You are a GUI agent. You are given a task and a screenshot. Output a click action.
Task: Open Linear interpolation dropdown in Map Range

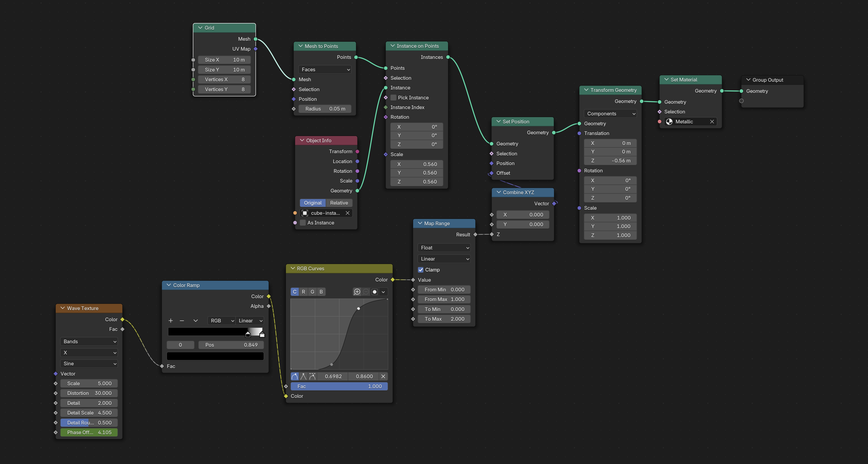444,259
